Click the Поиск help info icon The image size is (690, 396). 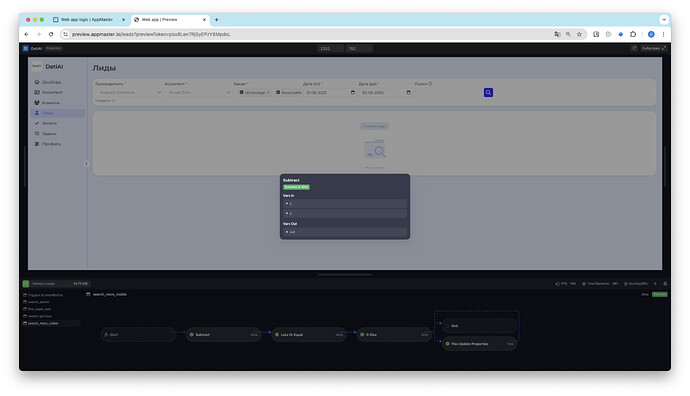point(430,84)
